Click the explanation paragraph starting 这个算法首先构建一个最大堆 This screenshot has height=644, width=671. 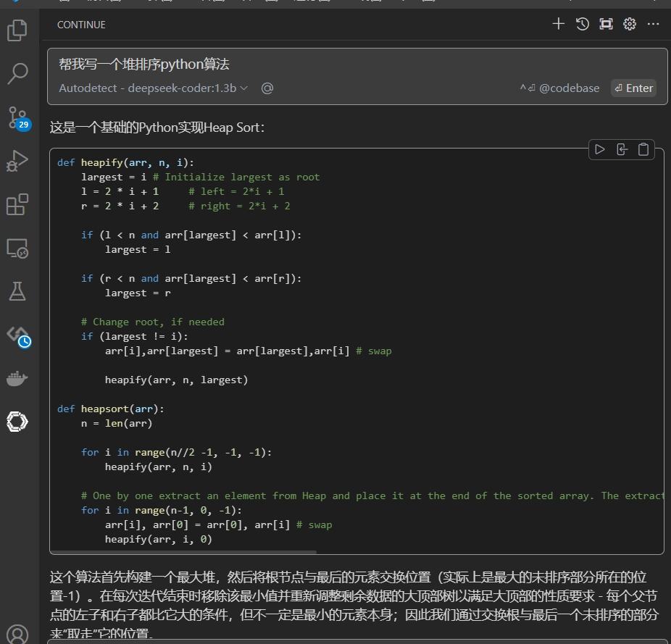(354, 605)
